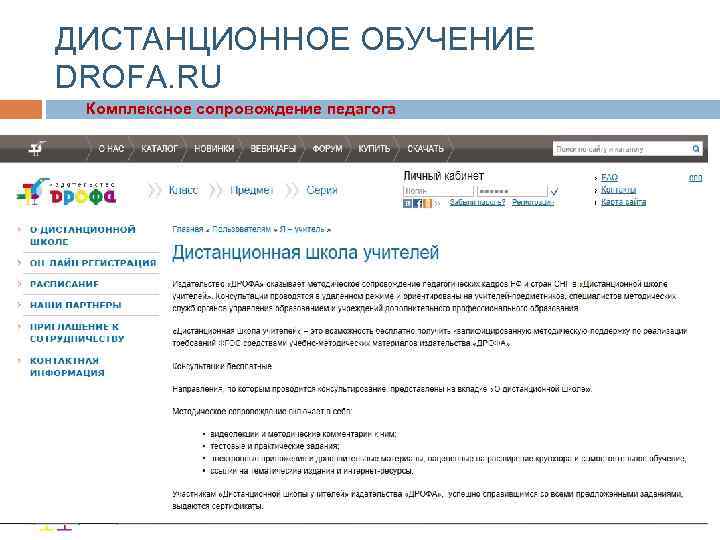Open the FAQ link
The width and height of the screenshot is (720, 540).
point(609,178)
